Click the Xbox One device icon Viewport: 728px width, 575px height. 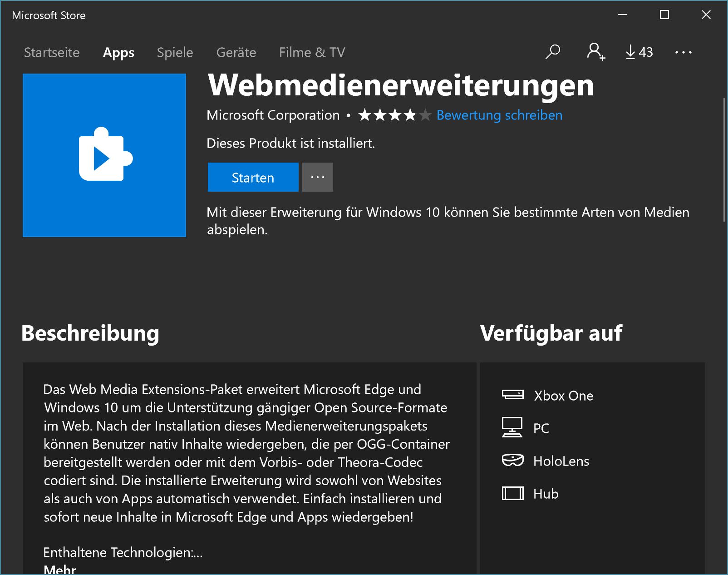512,395
